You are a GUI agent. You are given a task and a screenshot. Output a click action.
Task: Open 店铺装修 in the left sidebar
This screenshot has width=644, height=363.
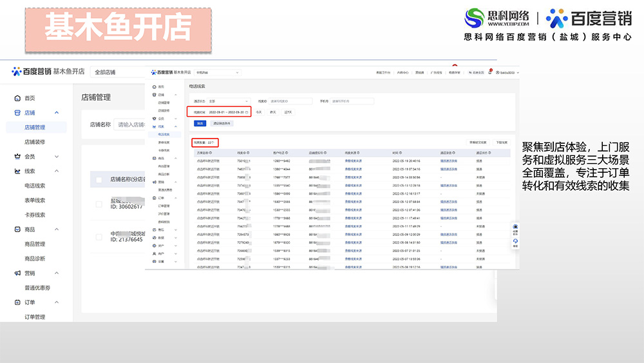tap(35, 142)
